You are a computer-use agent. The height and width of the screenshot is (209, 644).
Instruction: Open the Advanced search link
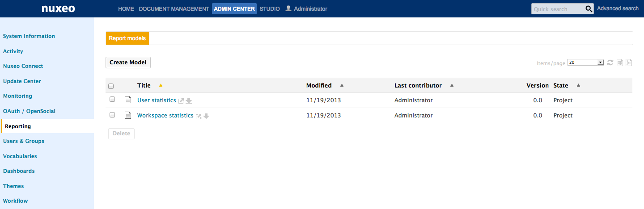click(x=618, y=8)
